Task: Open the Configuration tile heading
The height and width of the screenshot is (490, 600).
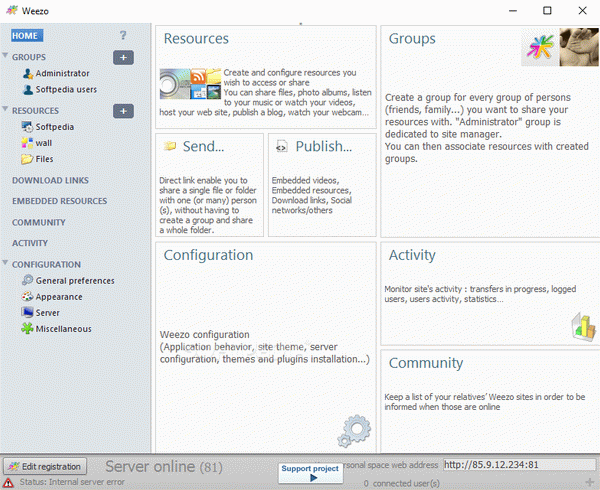Action: pyautogui.click(x=209, y=255)
